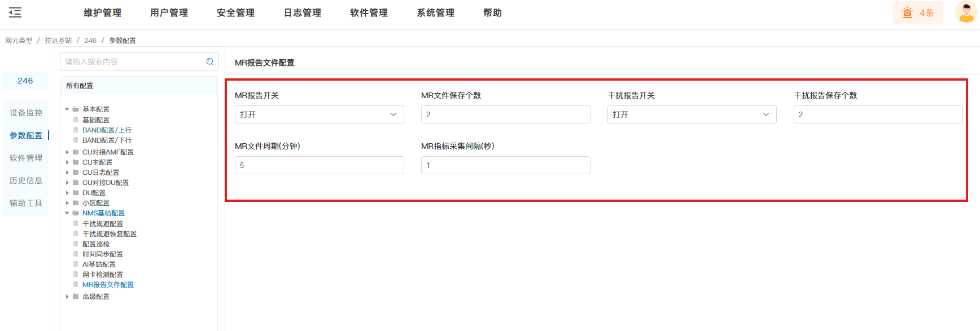Image resolution: width=980 pixels, height=331 pixels.
Task: Click the user avatar icon
Action: [x=965, y=12]
